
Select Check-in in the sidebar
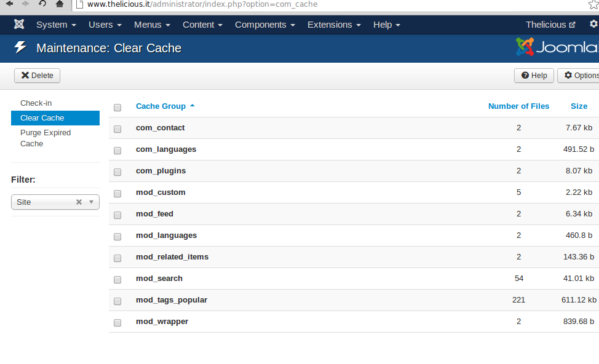click(36, 103)
